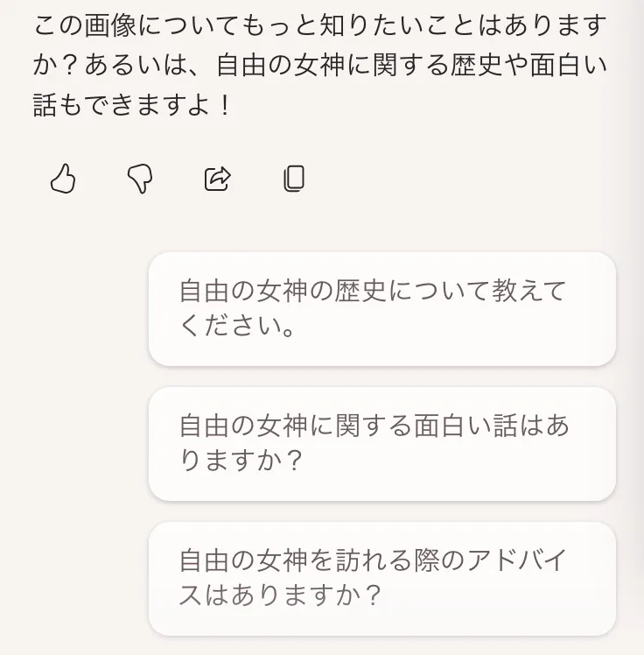Click the response line starting with か?あるいは

[319, 66]
